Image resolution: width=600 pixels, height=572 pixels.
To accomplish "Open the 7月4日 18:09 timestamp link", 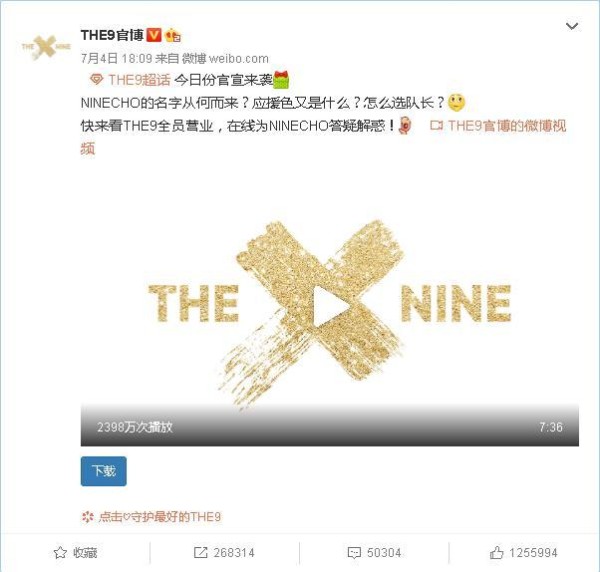I will (116, 58).
